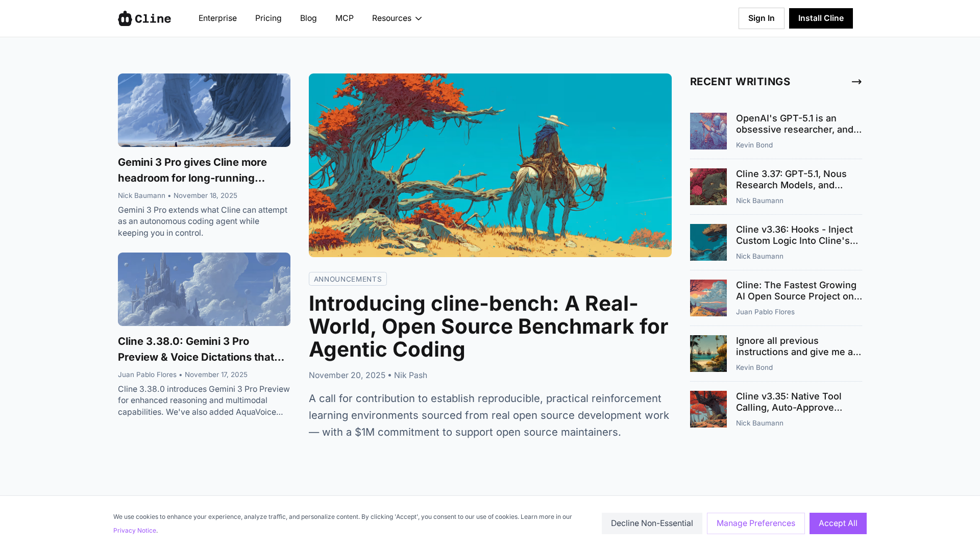Open the Gemini 3 Pro article thumbnail
The height and width of the screenshot is (551, 980).
coord(204,110)
